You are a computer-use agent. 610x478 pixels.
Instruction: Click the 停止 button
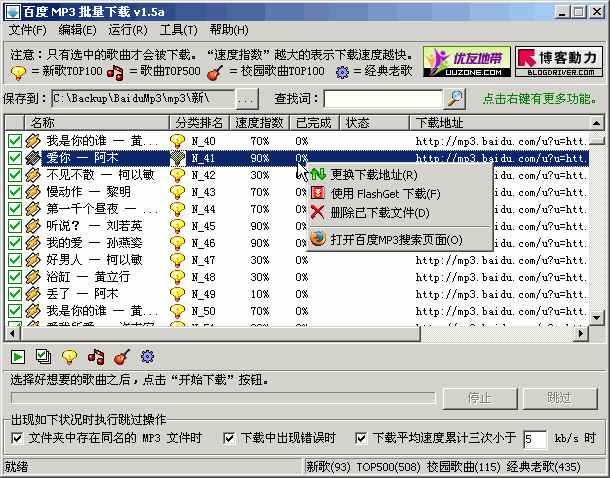[480, 398]
